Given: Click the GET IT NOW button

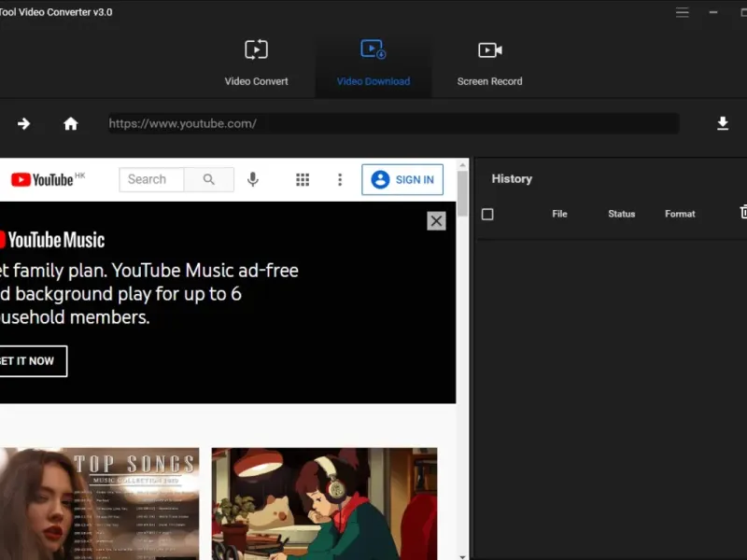Looking at the screenshot, I should pos(28,361).
